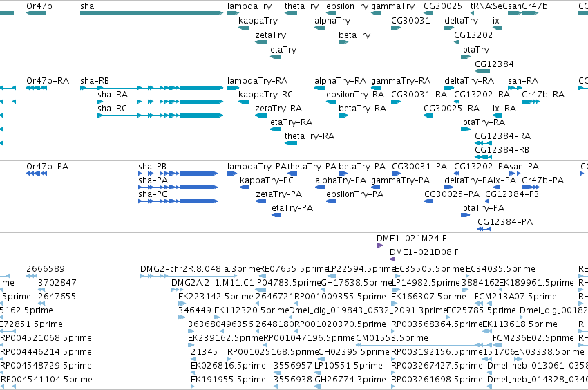Viewport: 588px width, 390px height.
Task: Click the kappaTry-RC transcript label
Action: tap(265, 95)
